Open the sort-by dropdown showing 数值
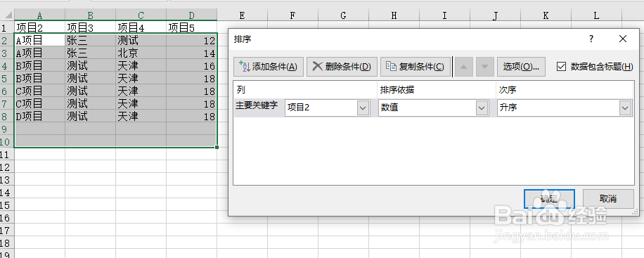Image resolution: width=644 pixels, height=258 pixels. 482,108
